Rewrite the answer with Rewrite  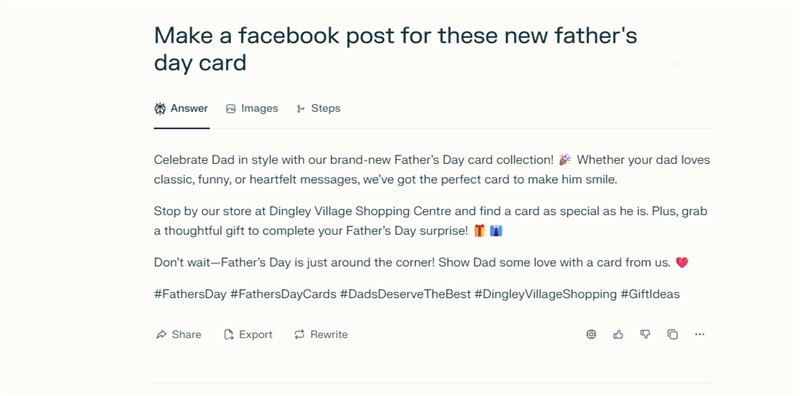pyautogui.click(x=321, y=334)
